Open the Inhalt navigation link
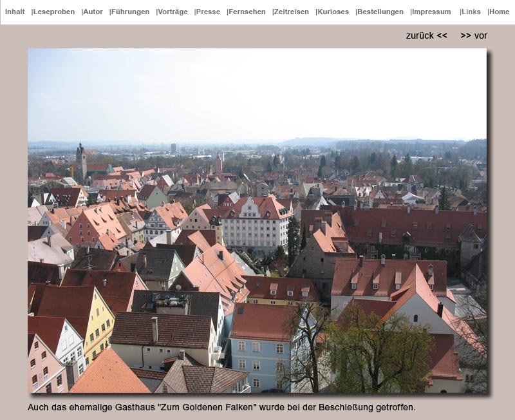Viewport: 515px width, 420px height. pos(15,12)
